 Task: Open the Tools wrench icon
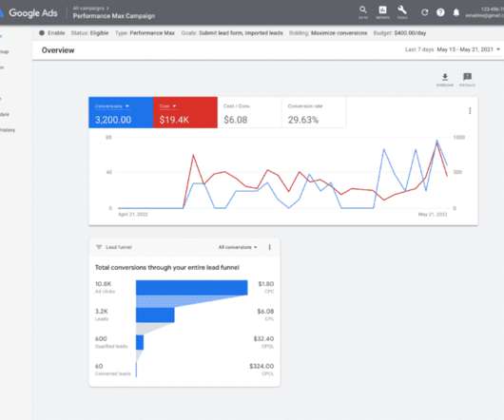pos(402,10)
